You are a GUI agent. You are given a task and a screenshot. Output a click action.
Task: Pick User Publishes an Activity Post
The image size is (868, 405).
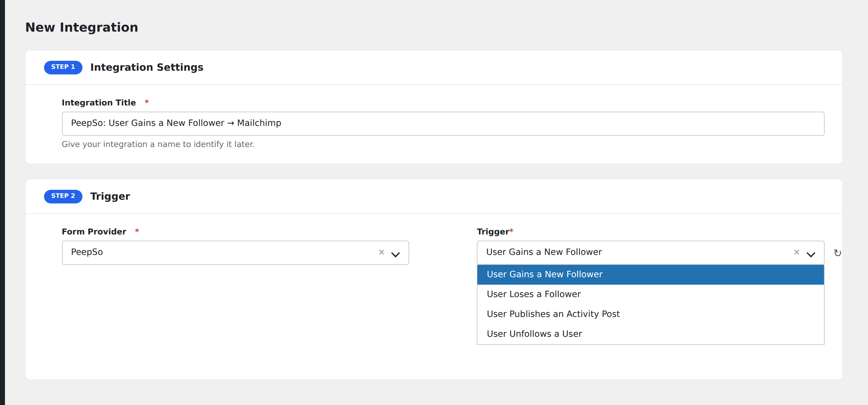click(650, 314)
